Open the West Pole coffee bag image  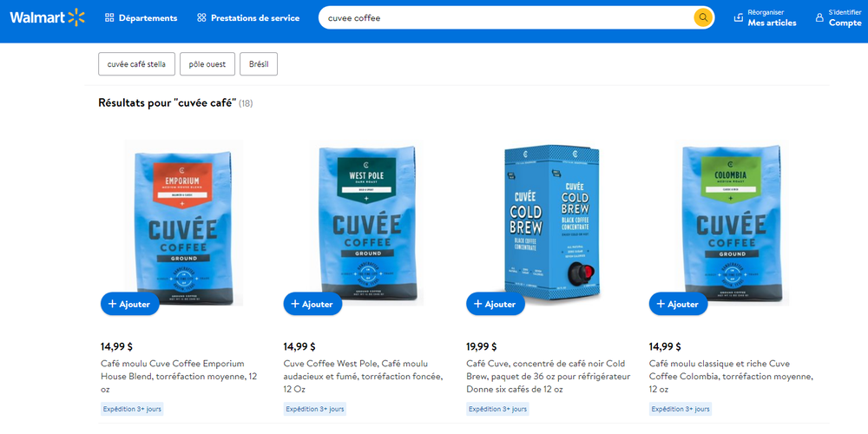pyautogui.click(x=366, y=222)
